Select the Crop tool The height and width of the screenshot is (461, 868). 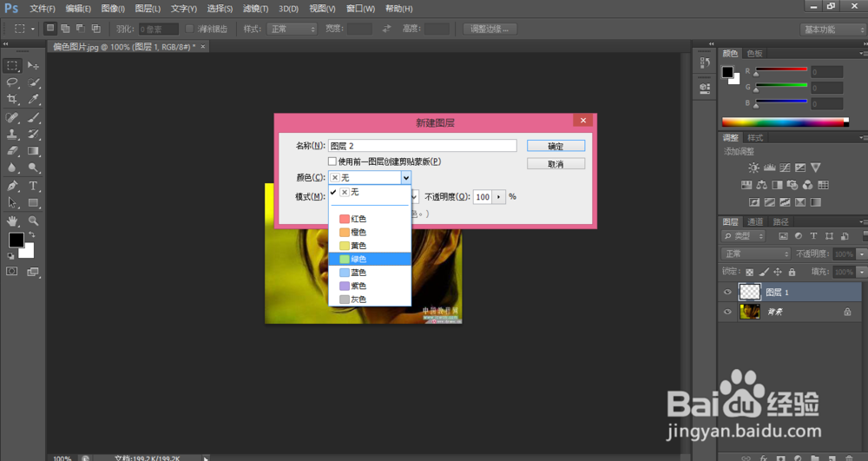11,99
